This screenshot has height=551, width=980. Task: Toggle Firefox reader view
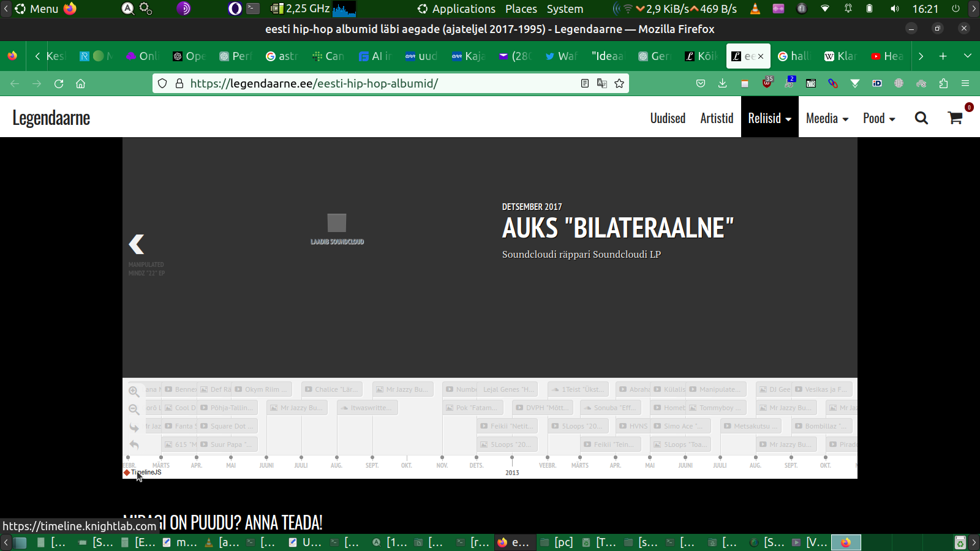(x=585, y=83)
